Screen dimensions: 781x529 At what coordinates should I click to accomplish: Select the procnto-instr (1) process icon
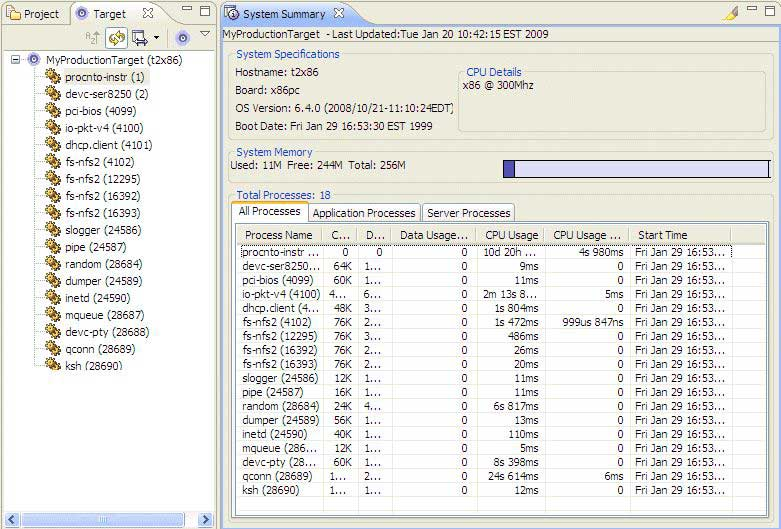(53, 77)
